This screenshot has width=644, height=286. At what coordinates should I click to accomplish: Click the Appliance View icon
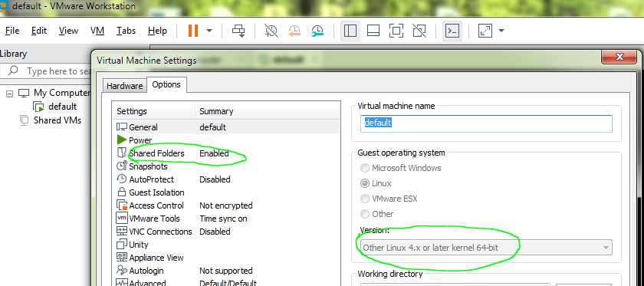pos(122,257)
